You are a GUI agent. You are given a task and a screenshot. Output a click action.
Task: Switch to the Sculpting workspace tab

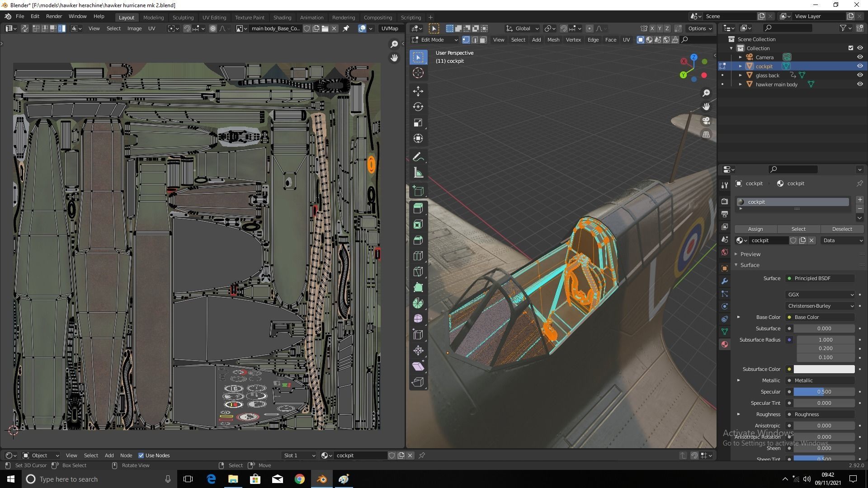click(183, 18)
